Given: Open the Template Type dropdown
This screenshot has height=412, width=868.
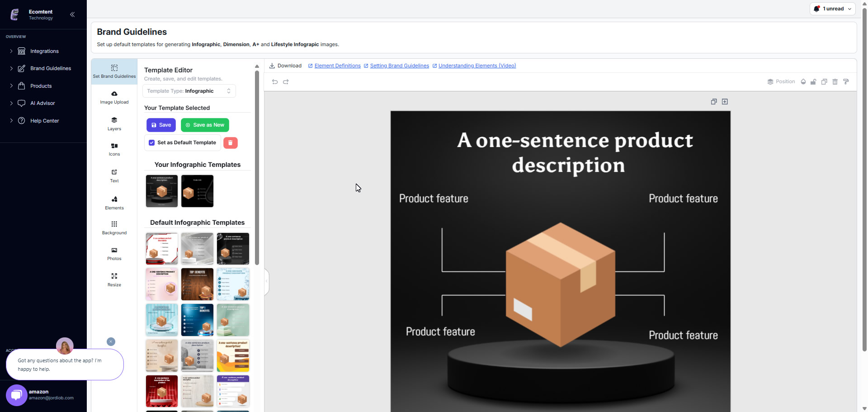Looking at the screenshot, I should (189, 91).
